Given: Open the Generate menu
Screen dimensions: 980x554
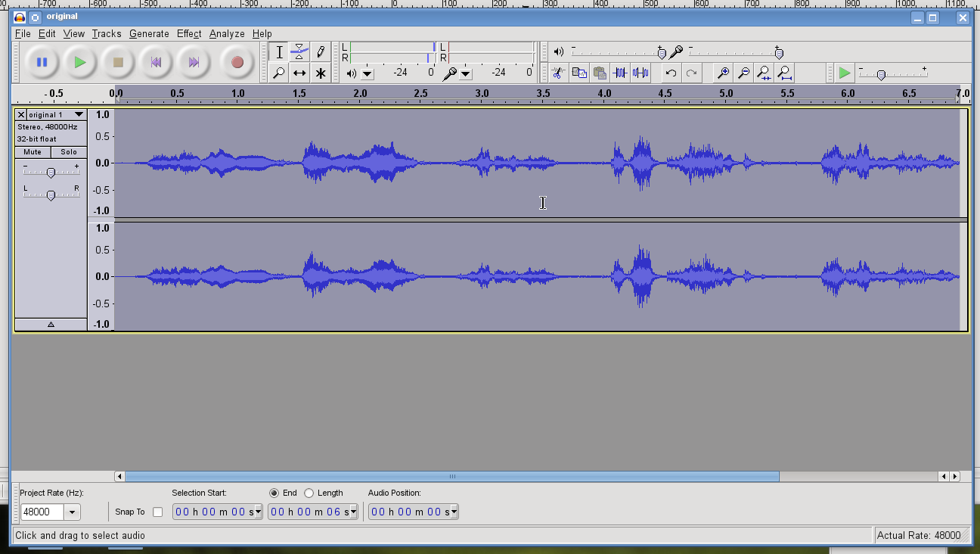Looking at the screenshot, I should 149,34.
